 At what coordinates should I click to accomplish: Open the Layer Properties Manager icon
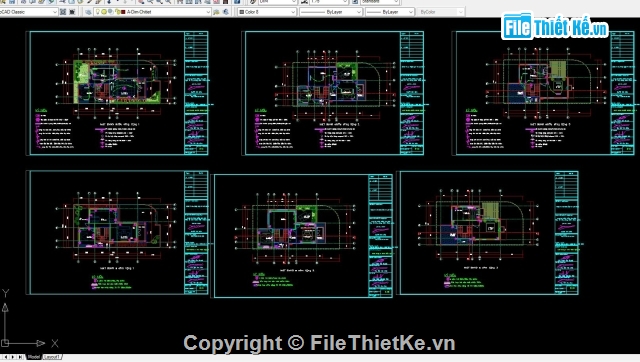tap(88, 12)
